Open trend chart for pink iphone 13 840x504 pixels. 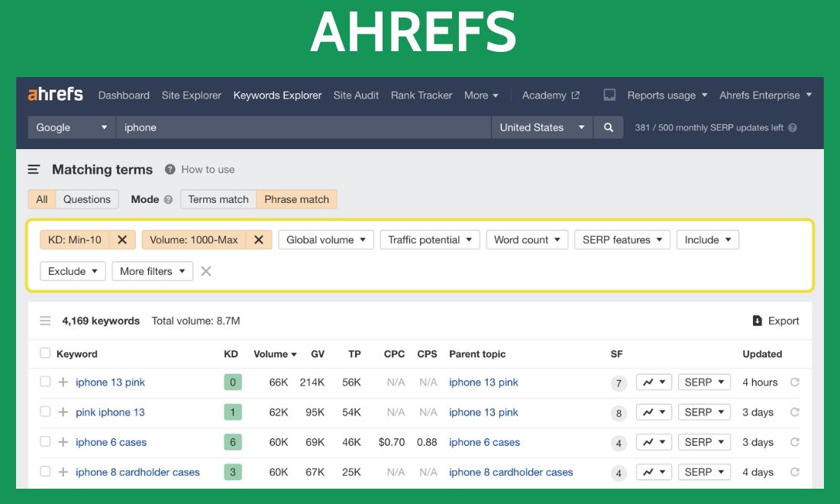[654, 412]
